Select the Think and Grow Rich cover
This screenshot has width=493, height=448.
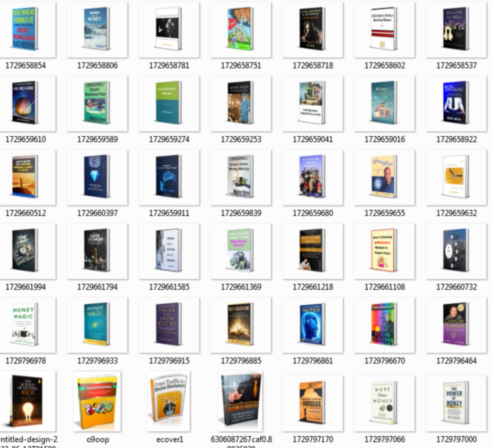coord(169,325)
